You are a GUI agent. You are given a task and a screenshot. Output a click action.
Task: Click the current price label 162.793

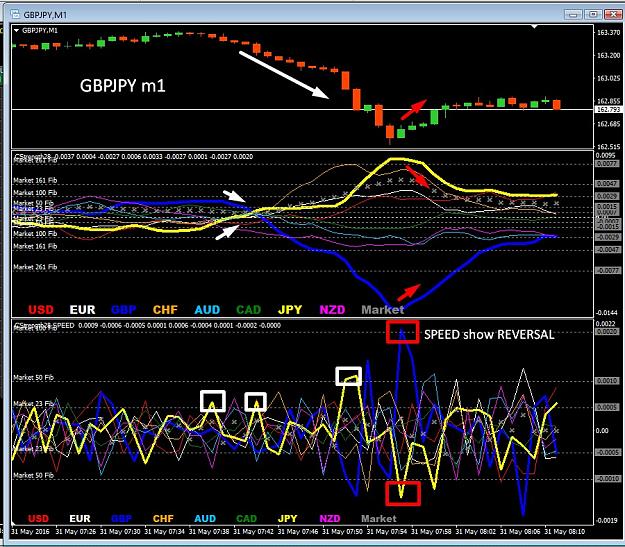[608, 109]
